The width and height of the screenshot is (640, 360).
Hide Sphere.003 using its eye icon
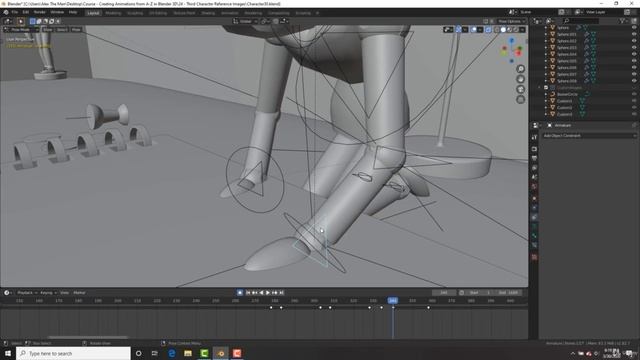pyautogui.click(x=634, y=48)
